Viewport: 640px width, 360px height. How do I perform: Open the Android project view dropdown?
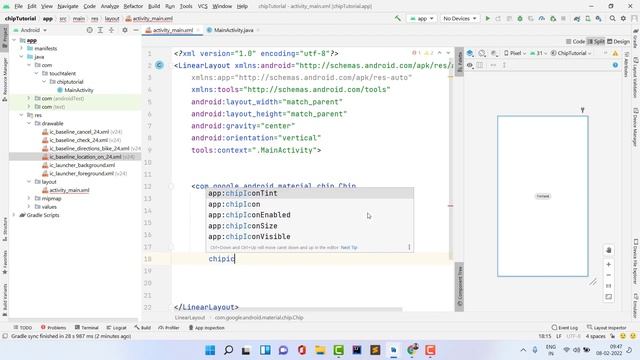click(x=30, y=30)
